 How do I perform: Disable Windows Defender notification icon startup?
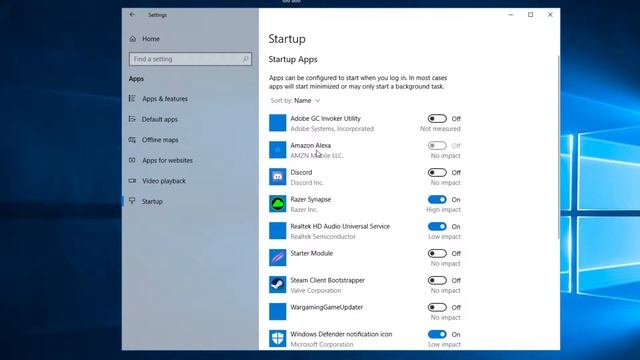437,334
